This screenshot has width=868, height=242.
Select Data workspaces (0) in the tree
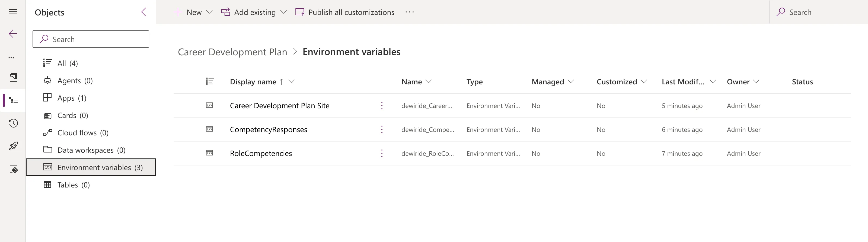point(91,150)
